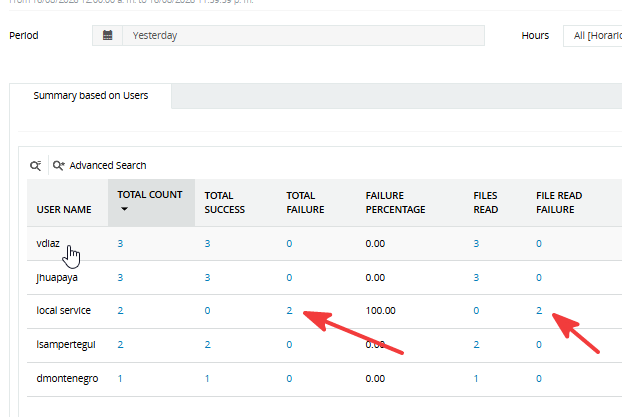Open vdiaz total success value 3
Viewport: 622px width, 417px height.
207,244
